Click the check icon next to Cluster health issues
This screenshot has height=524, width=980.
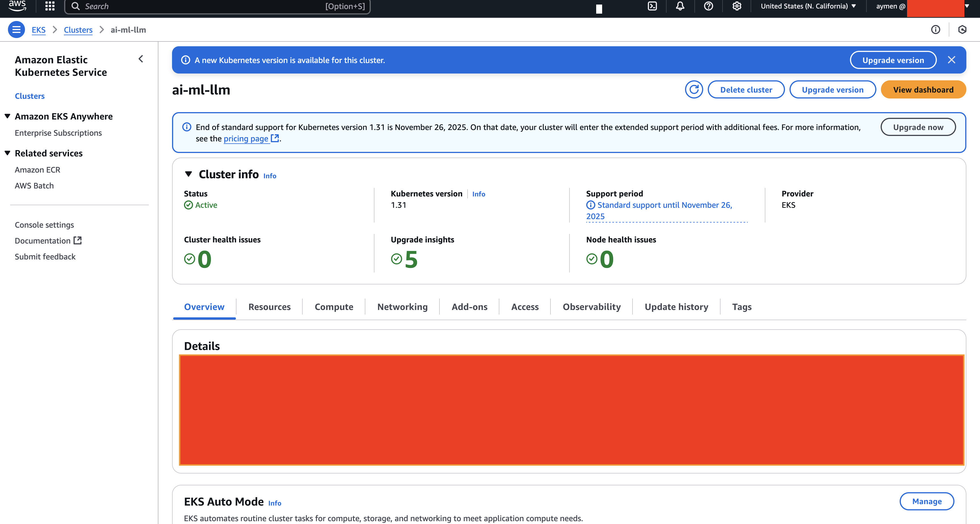click(189, 259)
